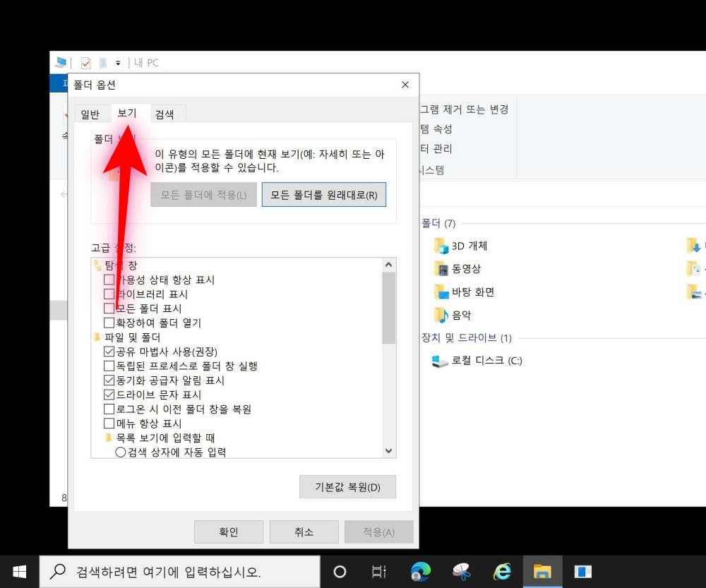Switch to the 검색 tab
Image resolution: width=706 pixels, height=588 pixels.
click(x=166, y=114)
